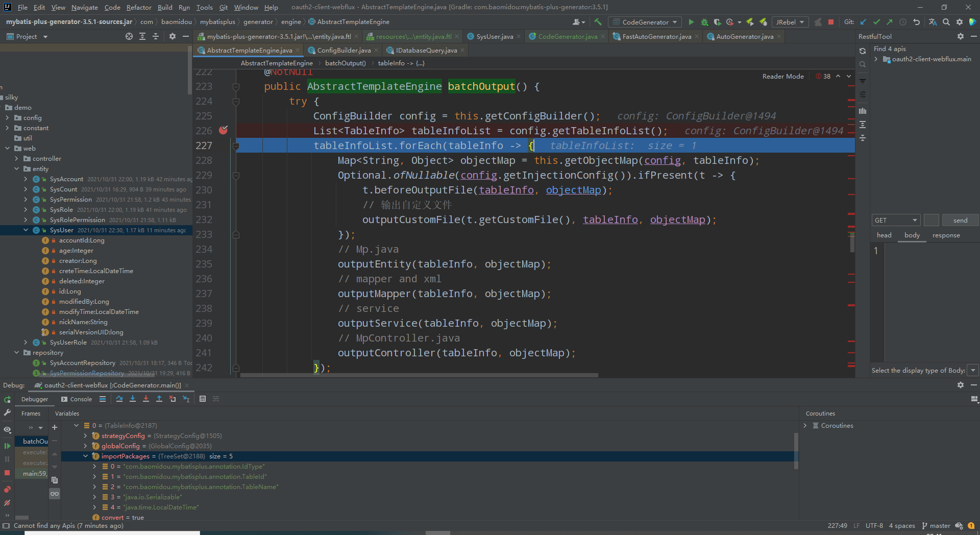This screenshot has height=535, width=980.
Task: Switch to the ConfigBuilder.java tab
Action: [x=343, y=50]
